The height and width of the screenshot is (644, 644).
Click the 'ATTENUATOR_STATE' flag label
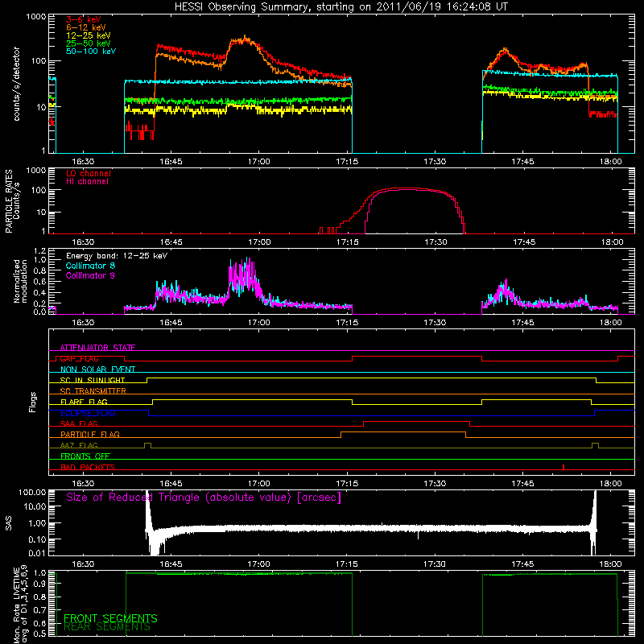click(x=97, y=348)
